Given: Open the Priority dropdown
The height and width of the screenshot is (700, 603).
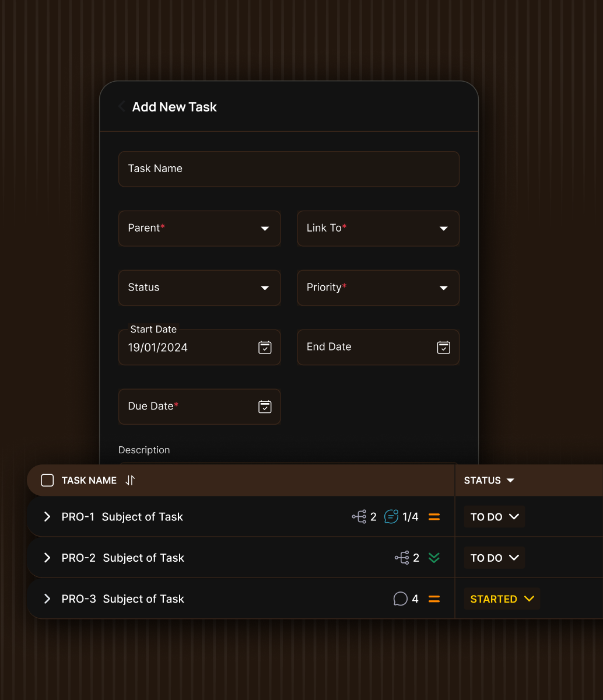Looking at the screenshot, I should (x=378, y=288).
